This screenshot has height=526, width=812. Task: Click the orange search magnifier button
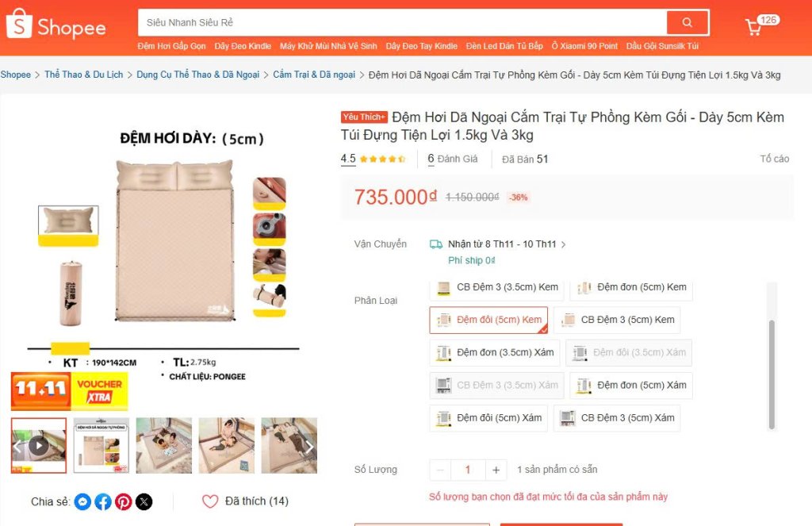coord(688,22)
